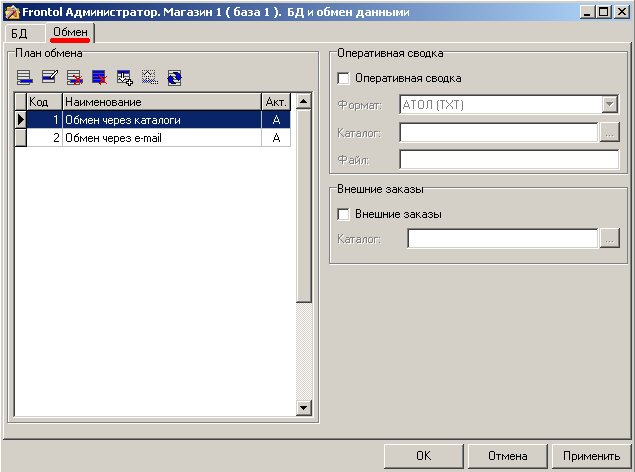Click the Каталог field under Оперативная сводка
Image resolution: width=635 pixels, height=472 pixels.
pyautogui.click(x=499, y=133)
